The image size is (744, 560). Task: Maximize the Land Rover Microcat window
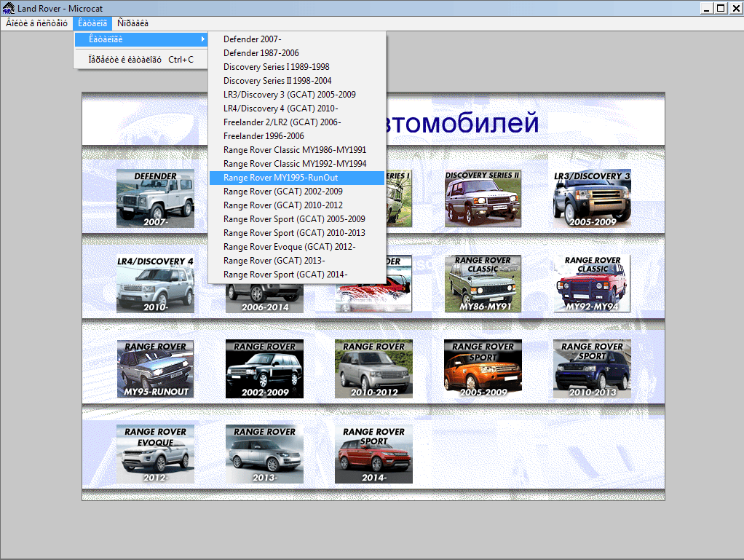pyautogui.click(x=721, y=8)
